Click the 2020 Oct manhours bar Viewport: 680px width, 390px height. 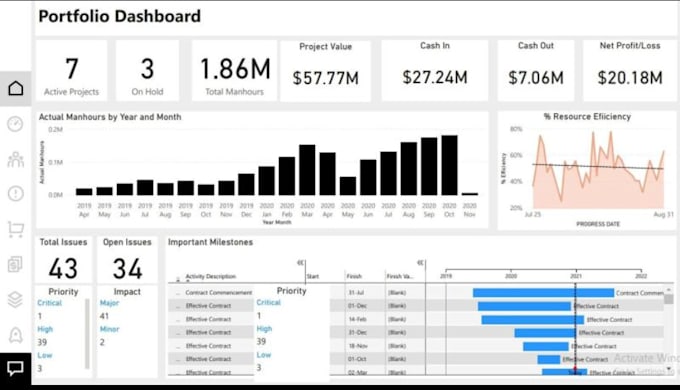point(449,165)
